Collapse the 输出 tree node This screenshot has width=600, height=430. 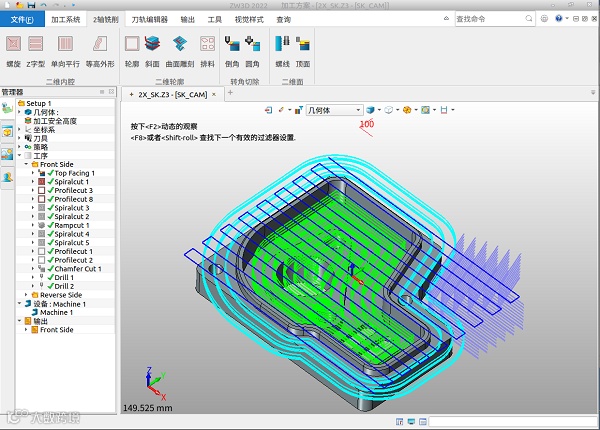pyautogui.click(x=20, y=321)
